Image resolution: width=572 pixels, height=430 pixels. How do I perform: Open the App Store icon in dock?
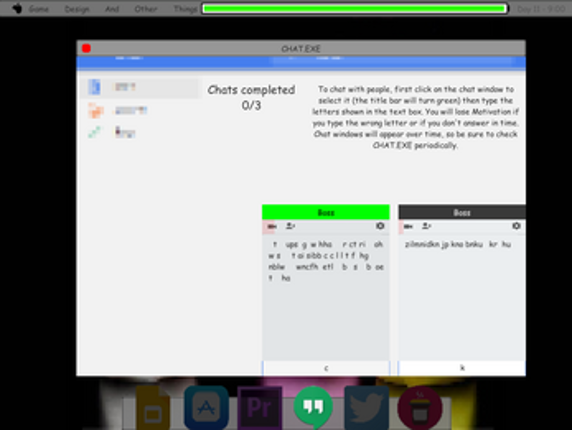(206, 407)
